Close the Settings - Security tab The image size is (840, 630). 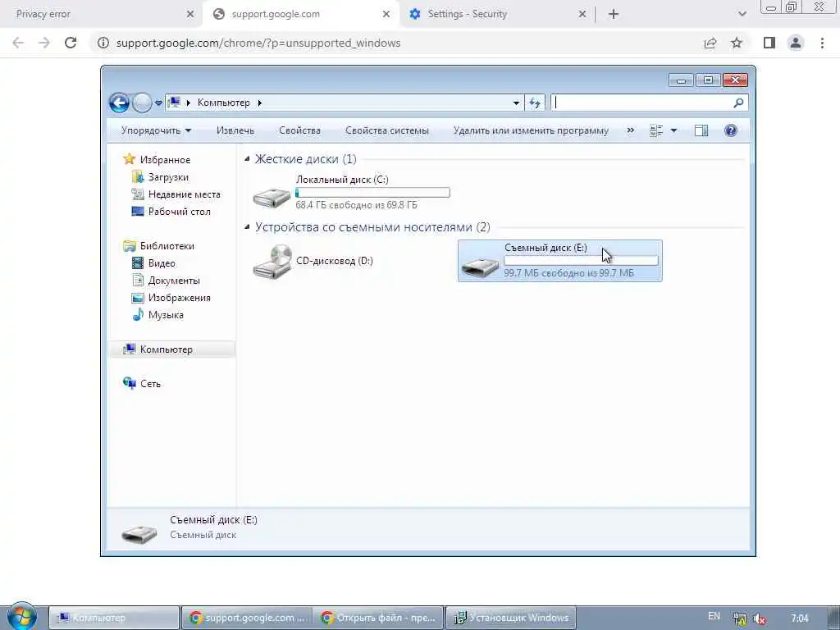[x=582, y=15]
